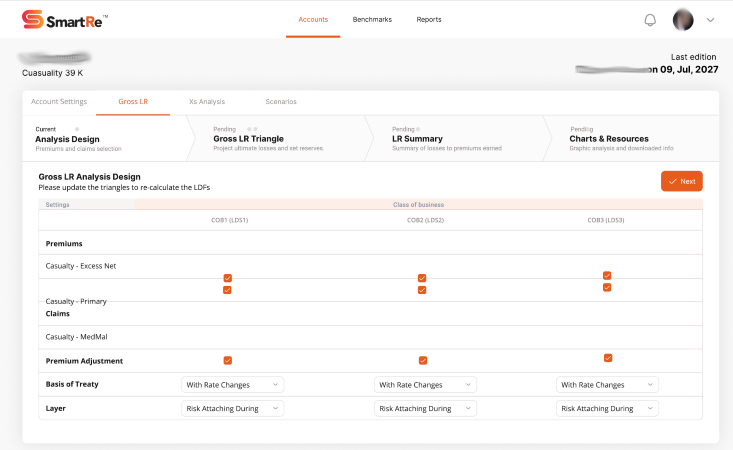733x450 pixels.
Task: Uncheck Casualty - Excess Net for COB3
Action: click(607, 275)
